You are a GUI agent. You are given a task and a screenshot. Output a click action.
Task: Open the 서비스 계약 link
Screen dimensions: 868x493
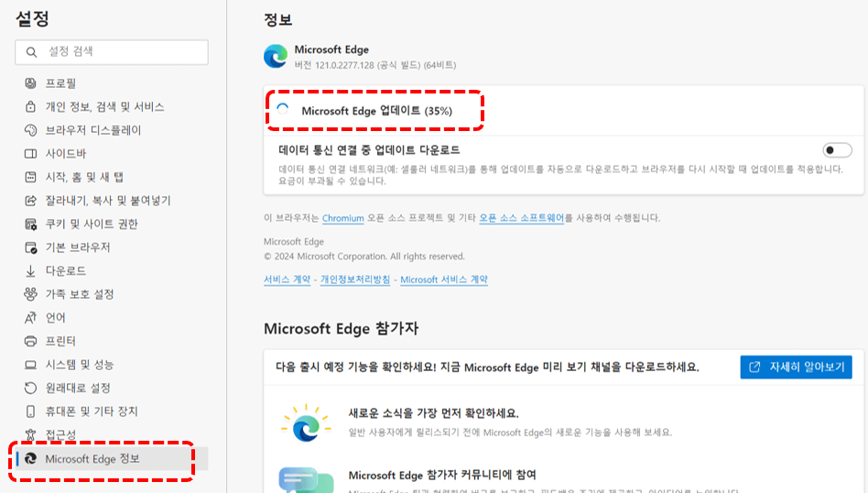[x=287, y=279]
